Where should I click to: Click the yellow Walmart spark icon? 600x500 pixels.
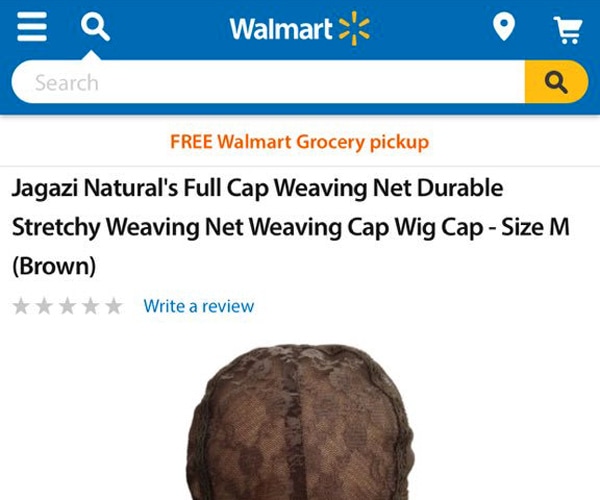click(354, 28)
